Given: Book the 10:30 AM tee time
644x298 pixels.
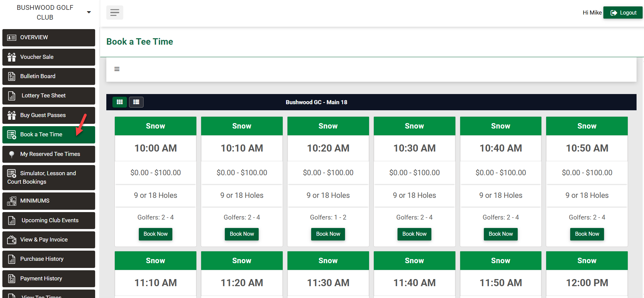Looking at the screenshot, I should pos(414,234).
